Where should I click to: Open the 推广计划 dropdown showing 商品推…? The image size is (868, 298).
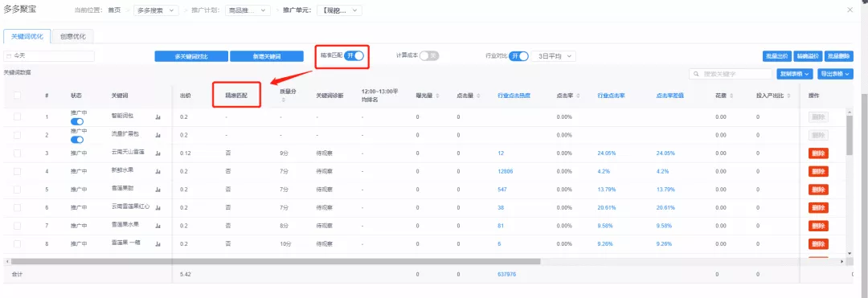pos(248,10)
